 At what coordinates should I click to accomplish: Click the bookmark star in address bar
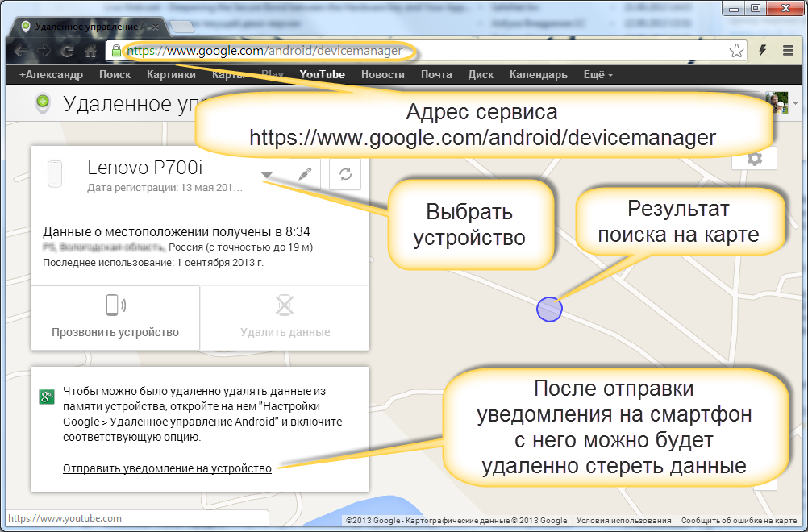pyautogui.click(x=736, y=51)
